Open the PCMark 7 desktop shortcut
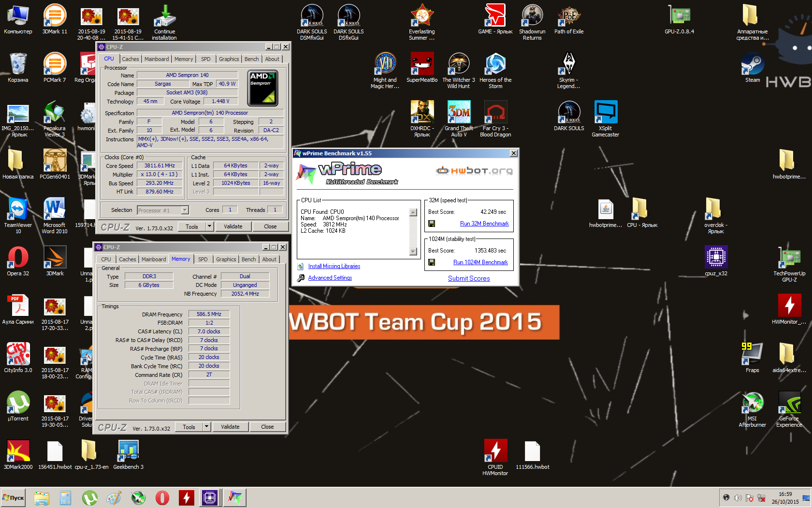Screen dimensions: 812x508 pyautogui.click(x=55, y=68)
